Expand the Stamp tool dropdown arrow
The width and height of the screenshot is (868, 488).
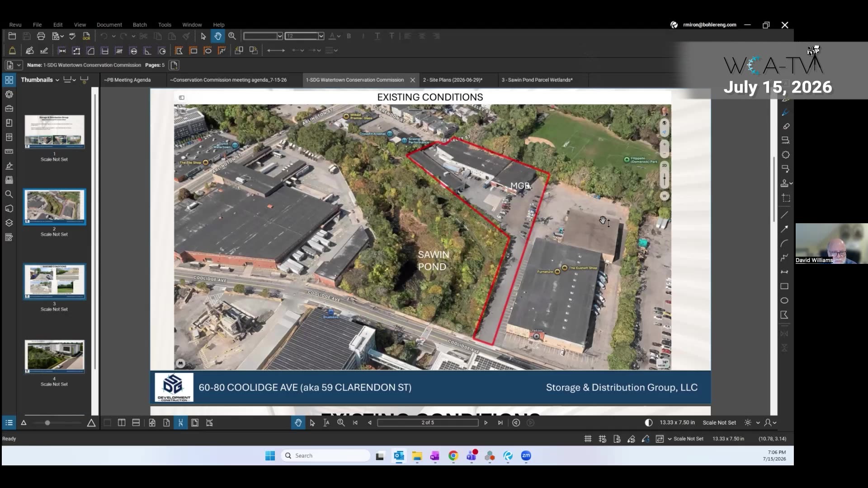tap(791, 184)
